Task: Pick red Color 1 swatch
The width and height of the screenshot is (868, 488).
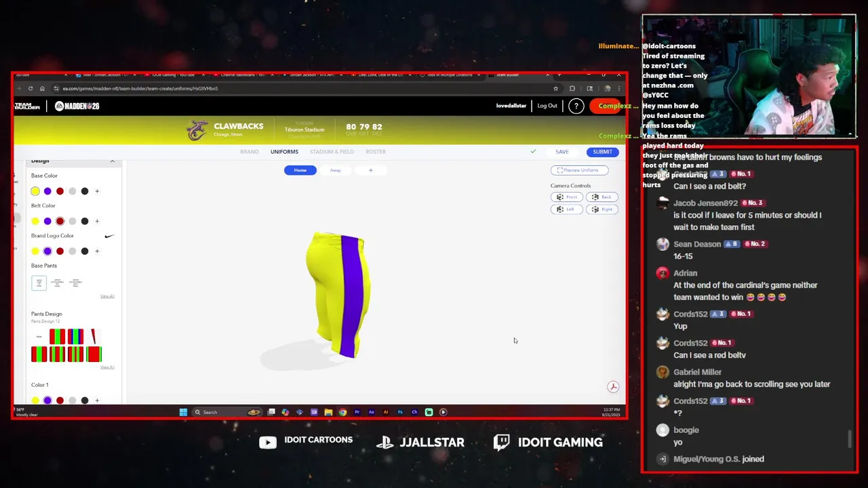Action: (60, 400)
